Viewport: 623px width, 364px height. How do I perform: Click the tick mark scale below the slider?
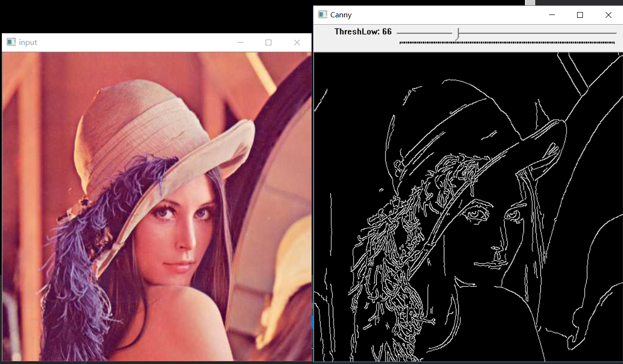[507, 42]
